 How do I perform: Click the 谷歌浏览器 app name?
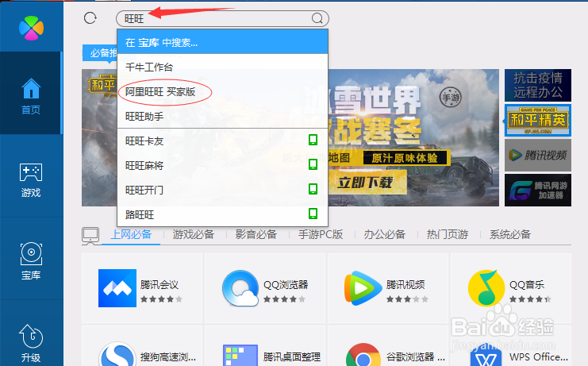tap(416, 356)
